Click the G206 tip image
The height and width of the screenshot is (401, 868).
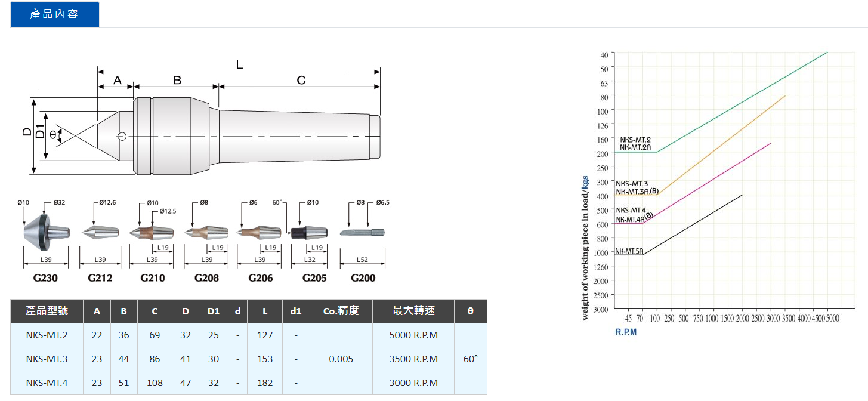pos(260,231)
